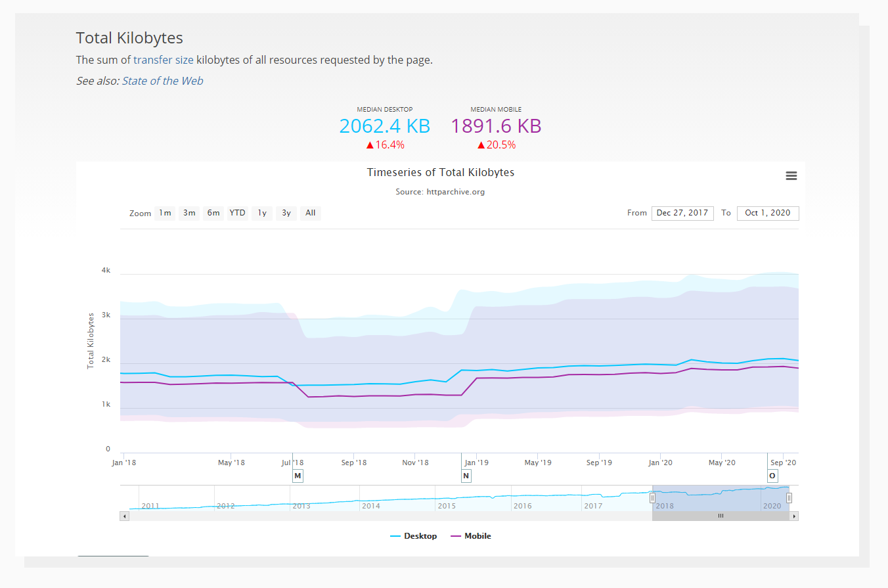This screenshot has height=588, width=888.
Task: Open the 'transfer size' glossary link
Action: click(164, 60)
